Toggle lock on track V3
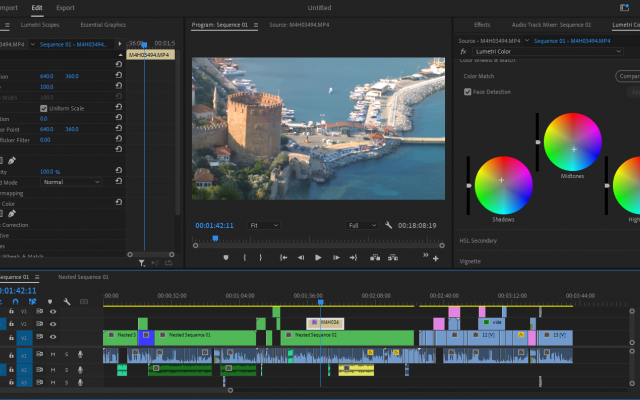 [x=11, y=311]
